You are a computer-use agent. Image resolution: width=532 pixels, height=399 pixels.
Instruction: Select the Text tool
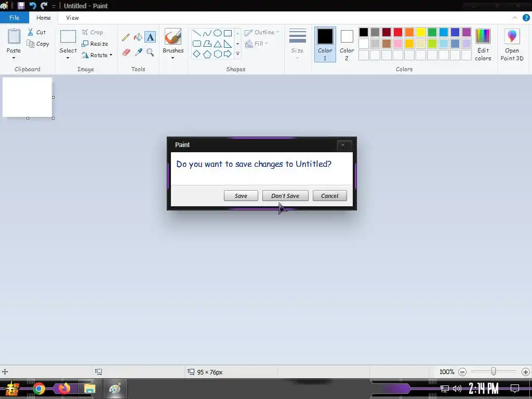(x=150, y=37)
